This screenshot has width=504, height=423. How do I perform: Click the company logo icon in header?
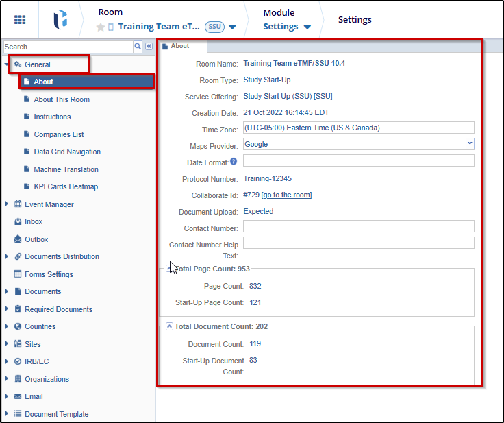click(60, 20)
